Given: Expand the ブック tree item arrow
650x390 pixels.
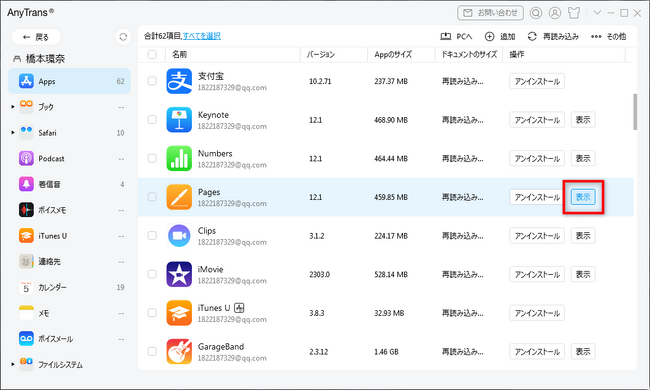Looking at the screenshot, I should [13, 107].
